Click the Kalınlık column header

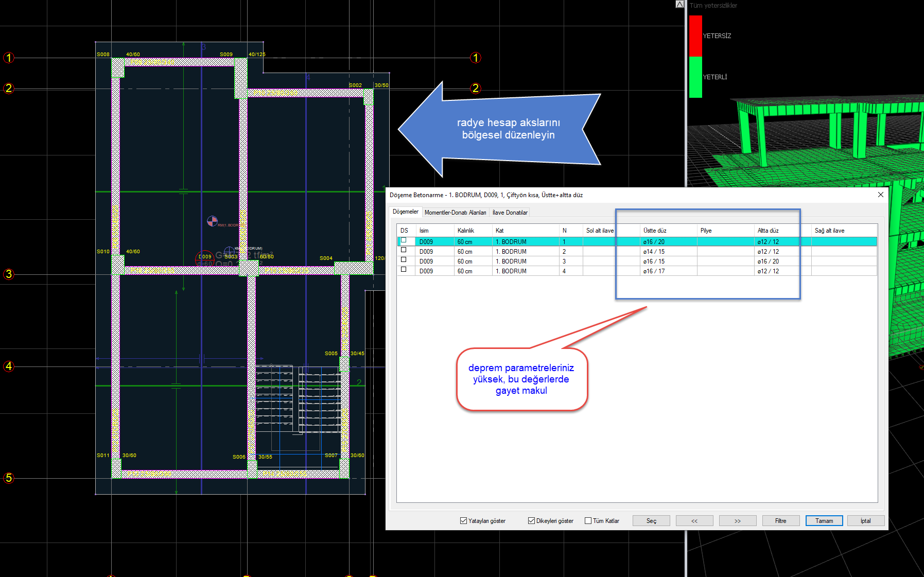click(473, 231)
